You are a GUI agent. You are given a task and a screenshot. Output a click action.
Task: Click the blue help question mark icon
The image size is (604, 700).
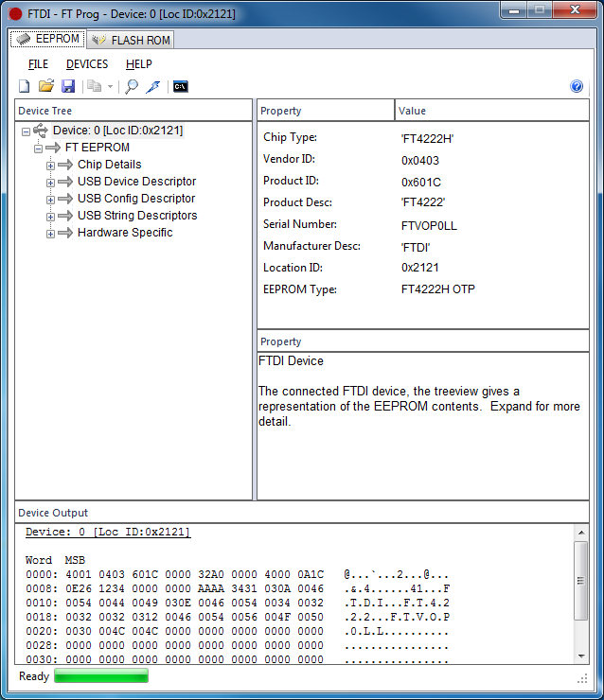pos(577,86)
